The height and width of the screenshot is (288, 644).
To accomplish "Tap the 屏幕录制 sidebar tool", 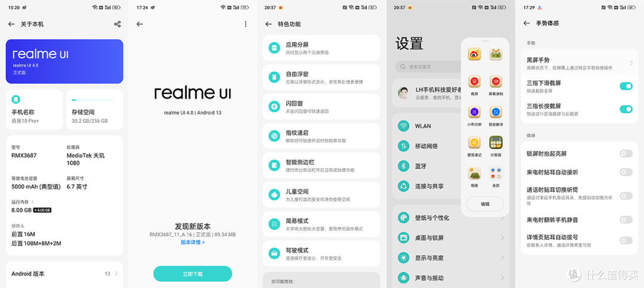I will tap(496, 85).
